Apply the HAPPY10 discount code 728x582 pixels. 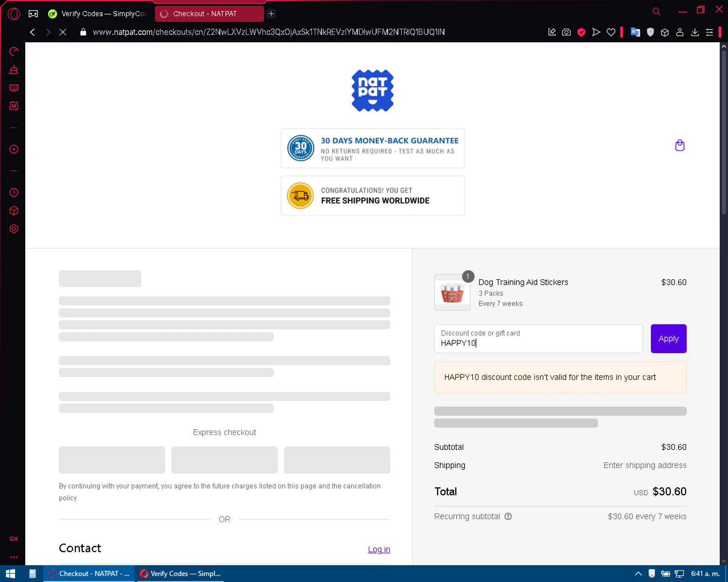coord(668,339)
